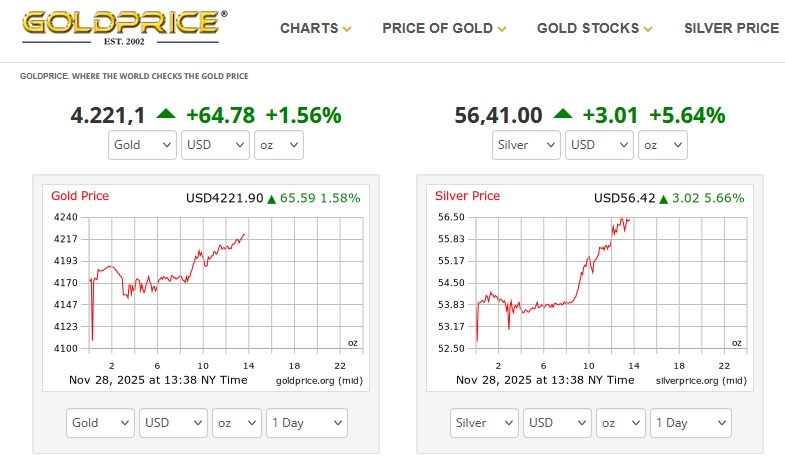Click the green silver price up arrow
The width and height of the screenshot is (785, 462).
tap(564, 114)
